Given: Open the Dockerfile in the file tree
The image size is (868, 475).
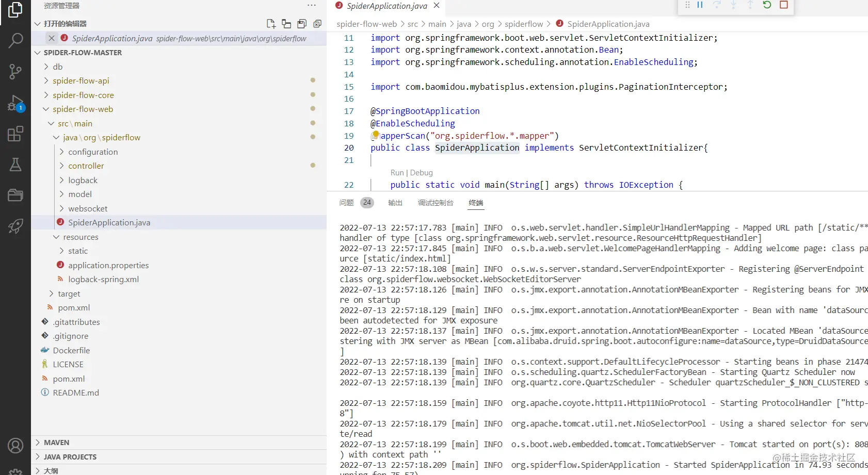Looking at the screenshot, I should coord(71,350).
